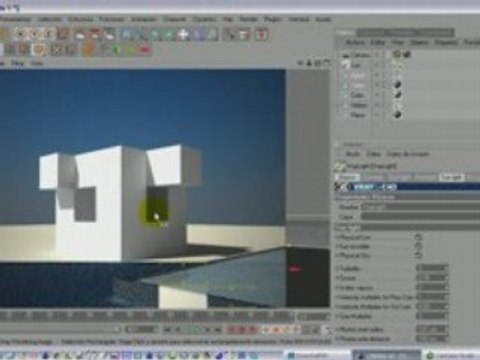The width and height of the screenshot is (480, 360).
Task: Click the viewport move-camera navigation icon
Action: point(300,62)
